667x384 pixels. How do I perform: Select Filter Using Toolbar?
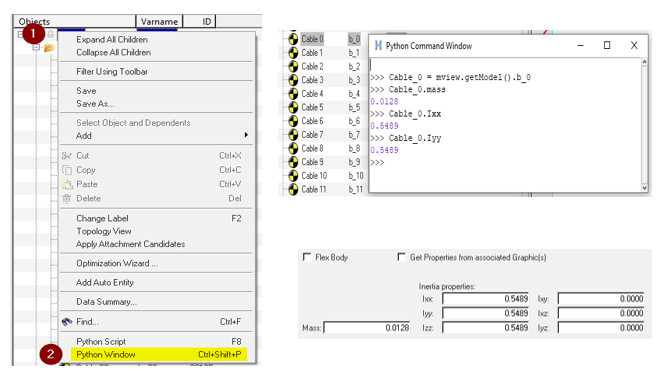click(112, 71)
